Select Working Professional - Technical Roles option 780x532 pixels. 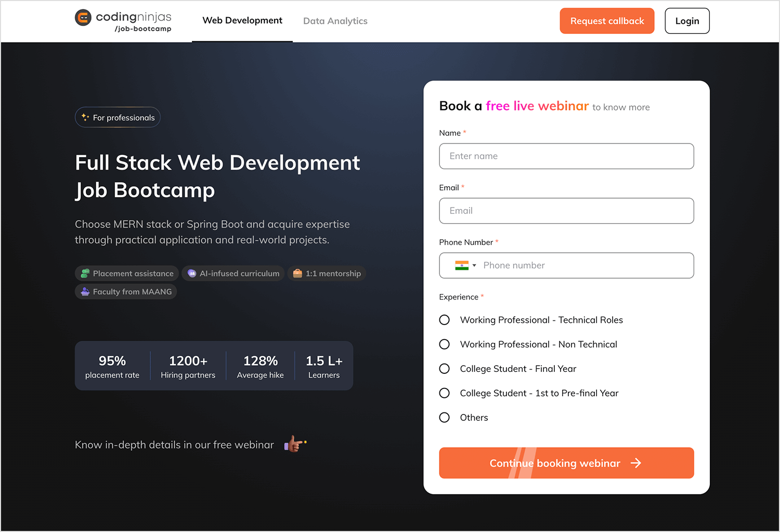(x=445, y=320)
